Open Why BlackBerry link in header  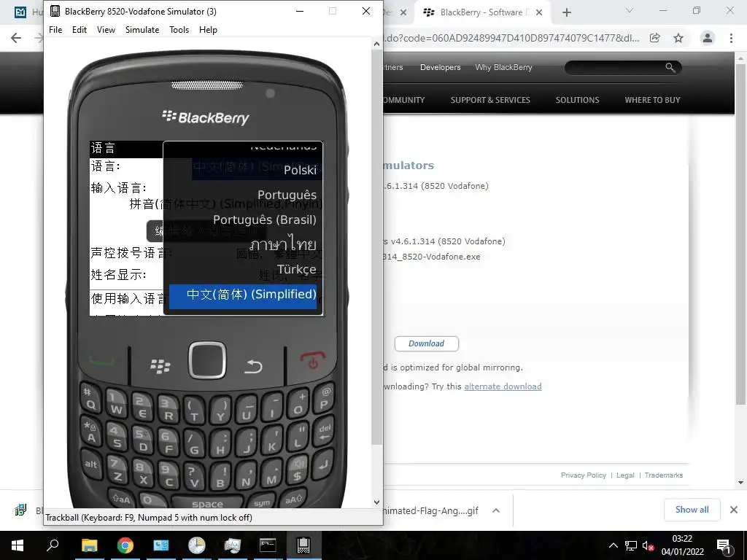503,67
